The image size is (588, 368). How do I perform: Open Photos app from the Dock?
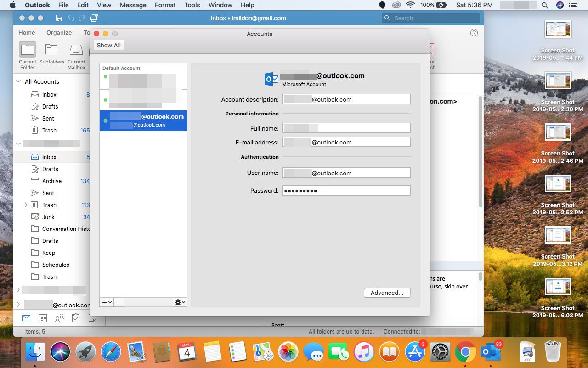coord(288,353)
